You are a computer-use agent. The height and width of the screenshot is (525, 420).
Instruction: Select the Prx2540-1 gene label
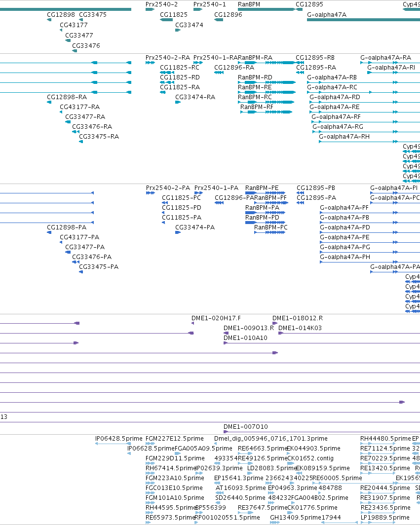pyautogui.click(x=210, y=4)
